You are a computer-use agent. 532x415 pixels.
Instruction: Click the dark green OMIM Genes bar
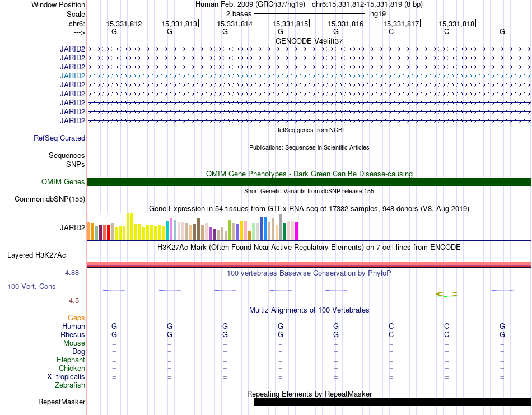click(309, 181)
